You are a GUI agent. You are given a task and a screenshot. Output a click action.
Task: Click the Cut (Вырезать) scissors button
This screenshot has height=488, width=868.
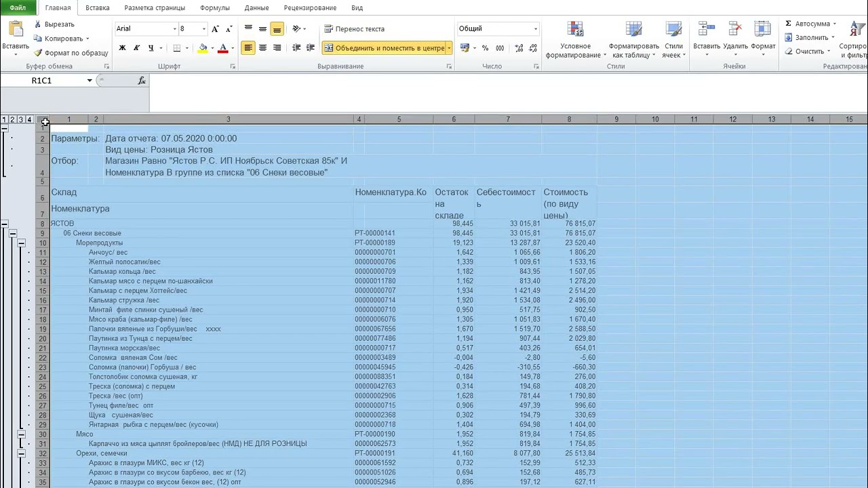[x=53, y=24]
